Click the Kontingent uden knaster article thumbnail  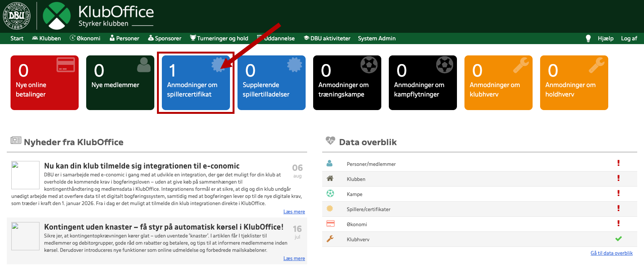coord(25,236)
